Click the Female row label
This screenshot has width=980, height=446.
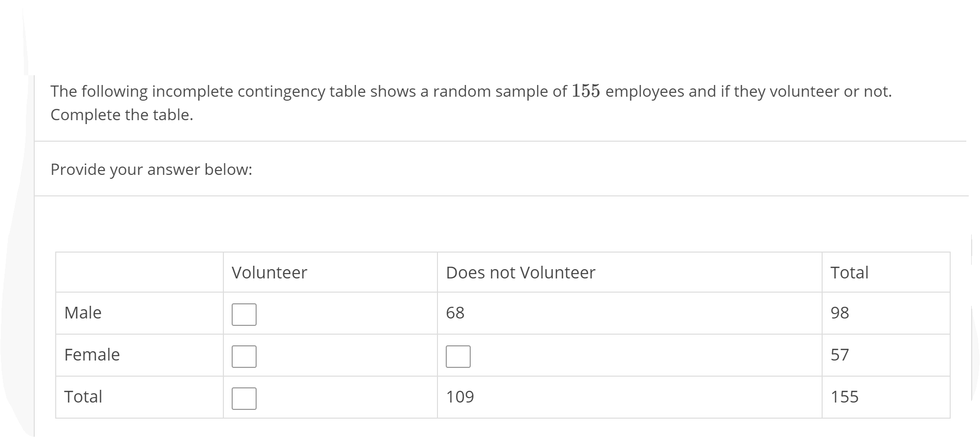coord(92,355)
